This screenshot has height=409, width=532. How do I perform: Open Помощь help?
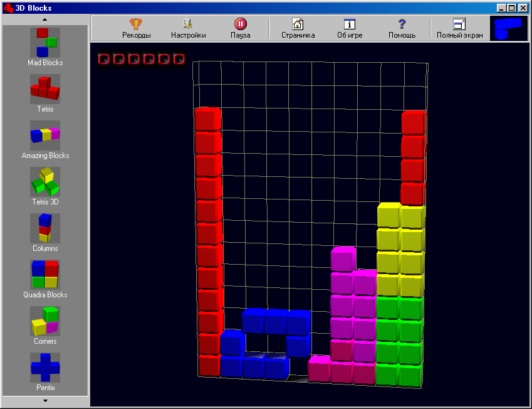pyautogui.click(x=402, y=28)
